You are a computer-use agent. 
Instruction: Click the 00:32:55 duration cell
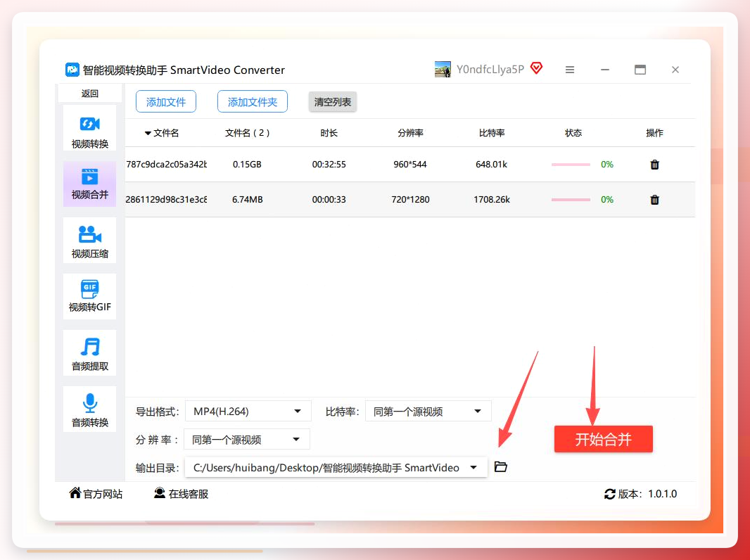pyautogui.click(x=329, y=165)
